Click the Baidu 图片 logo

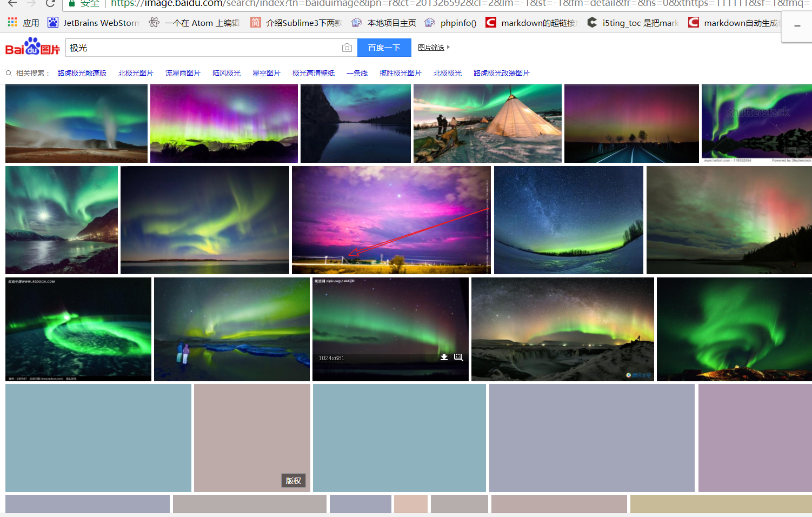tap(32, 48)
